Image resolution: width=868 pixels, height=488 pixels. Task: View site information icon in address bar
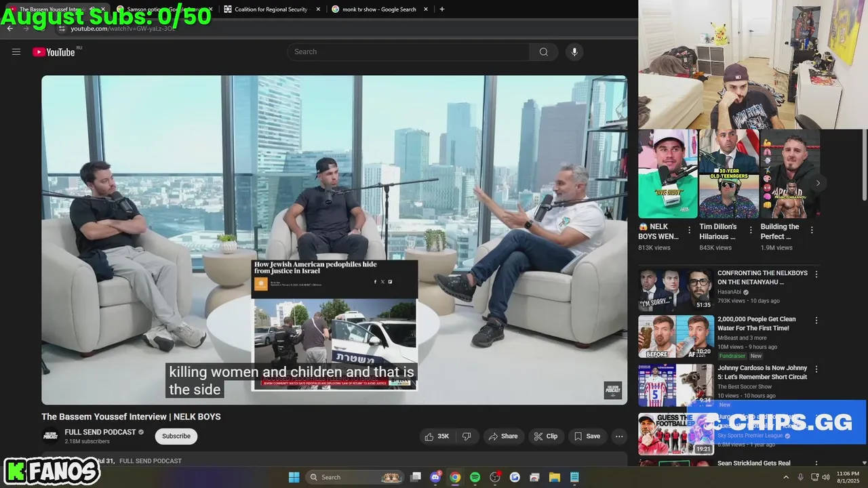click(x=62, y=28)
